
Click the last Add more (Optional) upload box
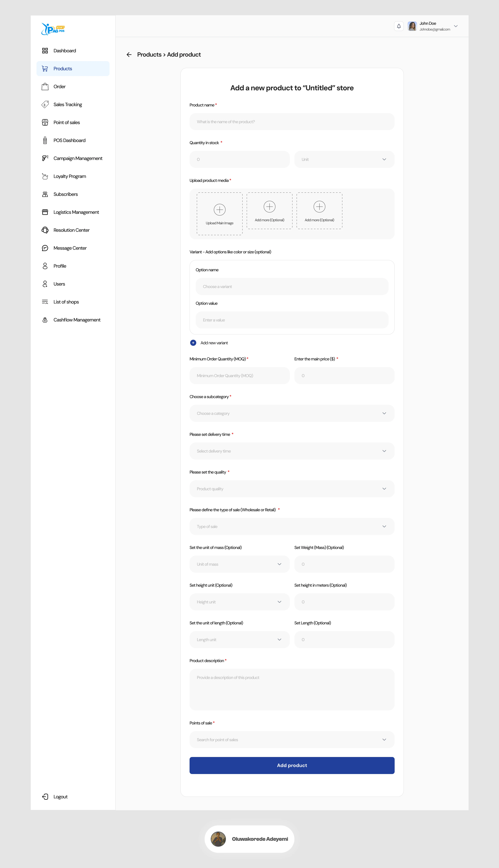pyautogui.click(x=319, y=211)
